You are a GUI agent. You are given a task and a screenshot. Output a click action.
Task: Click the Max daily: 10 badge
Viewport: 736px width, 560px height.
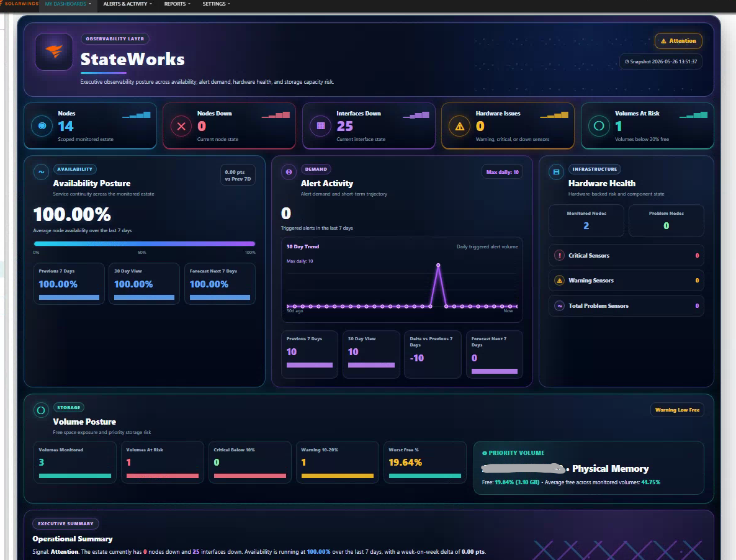[x=502, y=172]
